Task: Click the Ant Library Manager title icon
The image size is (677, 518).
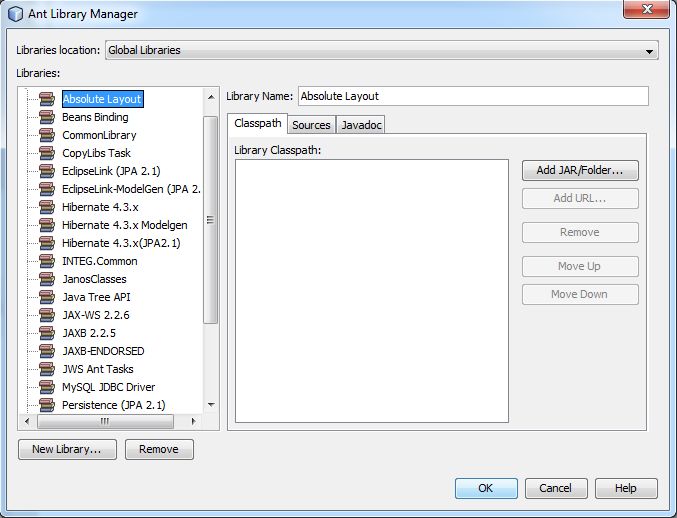Action: tap(16, 14)
